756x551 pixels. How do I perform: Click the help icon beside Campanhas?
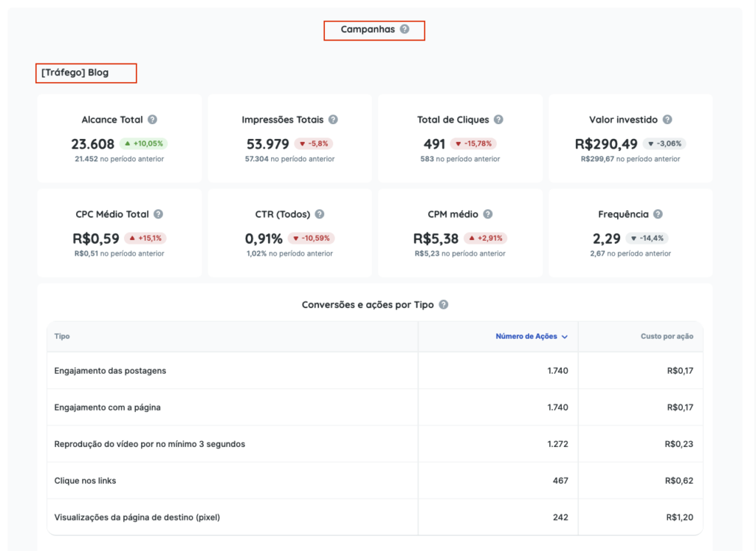click(x=405, y=30)
